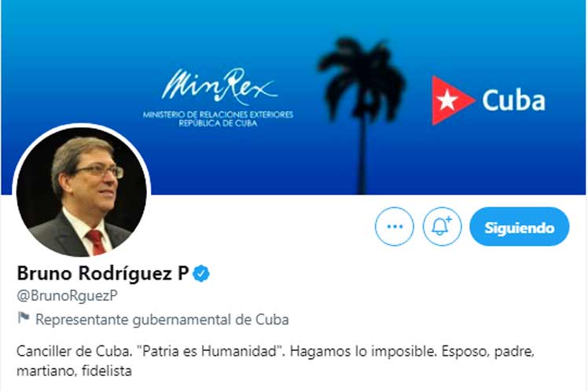The width and height of the screenshot is (588, 391).
Task: Select the @BrunoRguezP handle
Action: (67, 295)
